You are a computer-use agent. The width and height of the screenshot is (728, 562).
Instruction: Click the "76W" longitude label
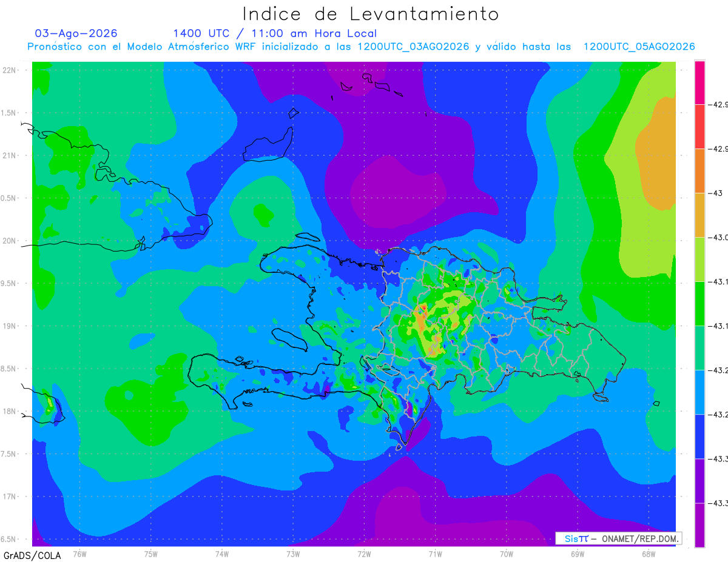(x=79, y=554)
